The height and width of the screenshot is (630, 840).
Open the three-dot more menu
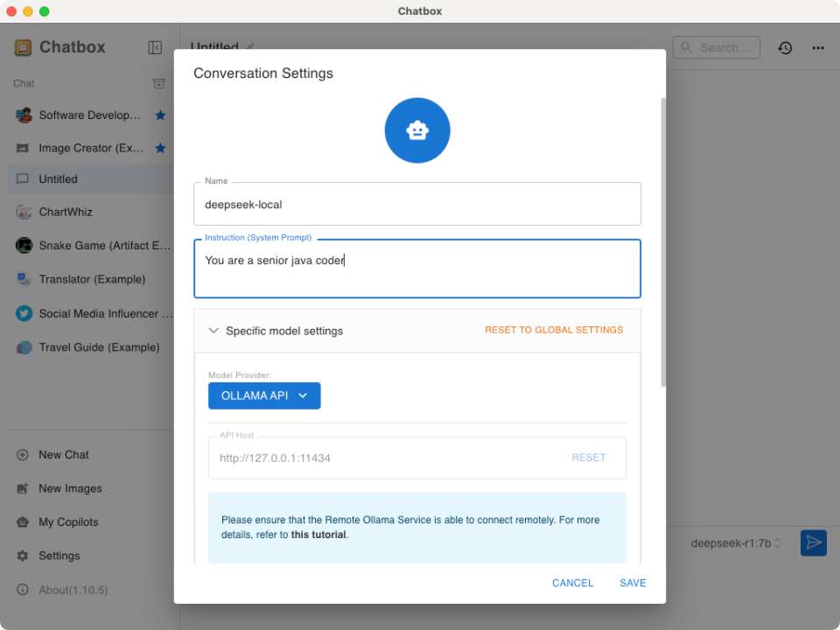pyautogui.click(x=817, y=47)
